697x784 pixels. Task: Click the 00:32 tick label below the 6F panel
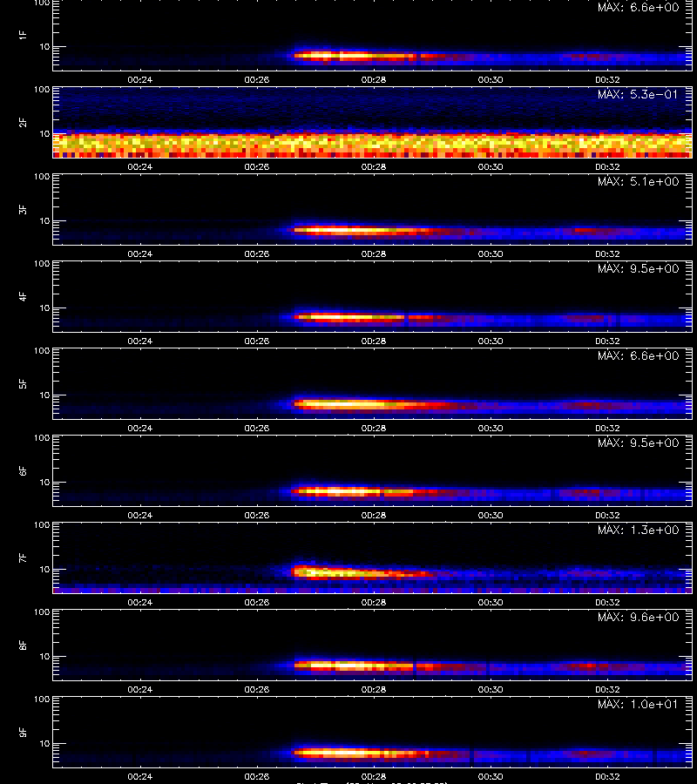[607, 515]
